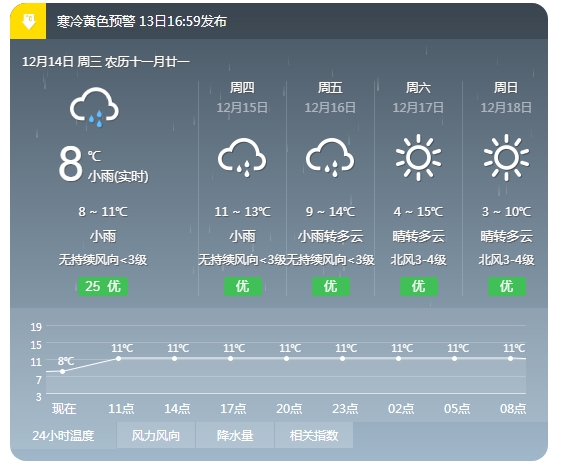Click the 11℃ point at 08点

(x=510, y=358)
